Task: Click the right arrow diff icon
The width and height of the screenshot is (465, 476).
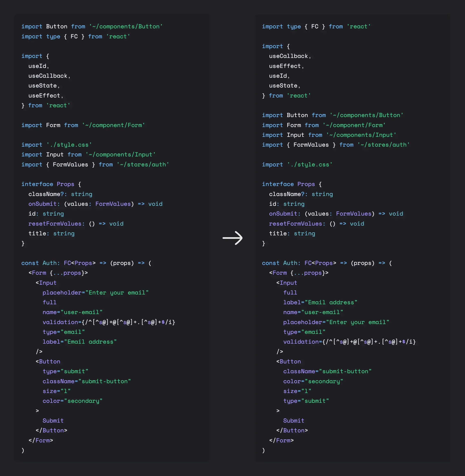Action: (x=233, y=238)
